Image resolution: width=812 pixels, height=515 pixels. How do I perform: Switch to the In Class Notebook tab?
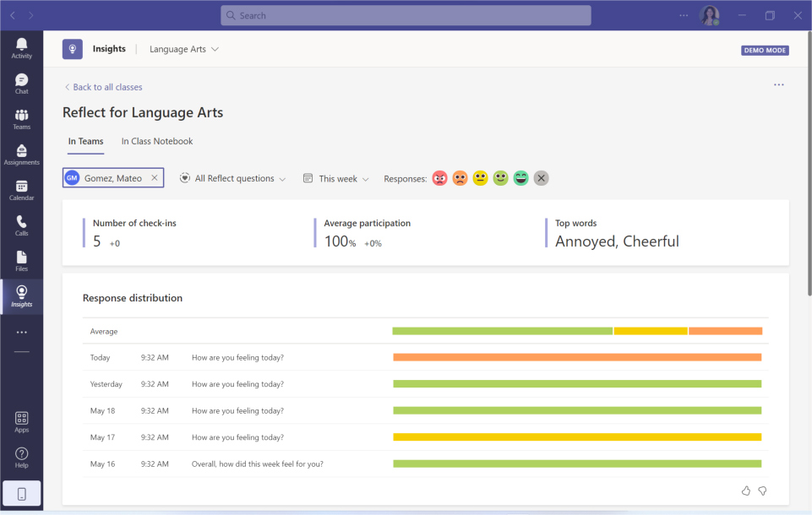click(x=157, y=141)
